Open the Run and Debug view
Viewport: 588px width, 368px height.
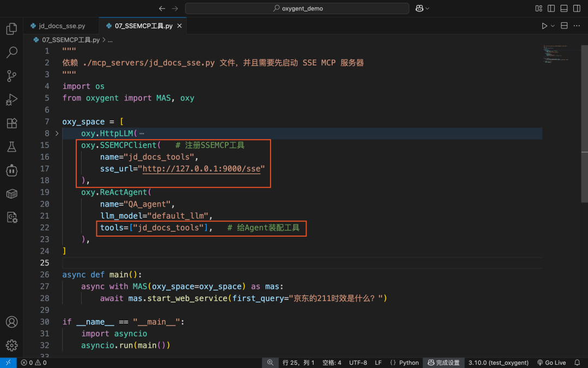click(x=11, y=100)
